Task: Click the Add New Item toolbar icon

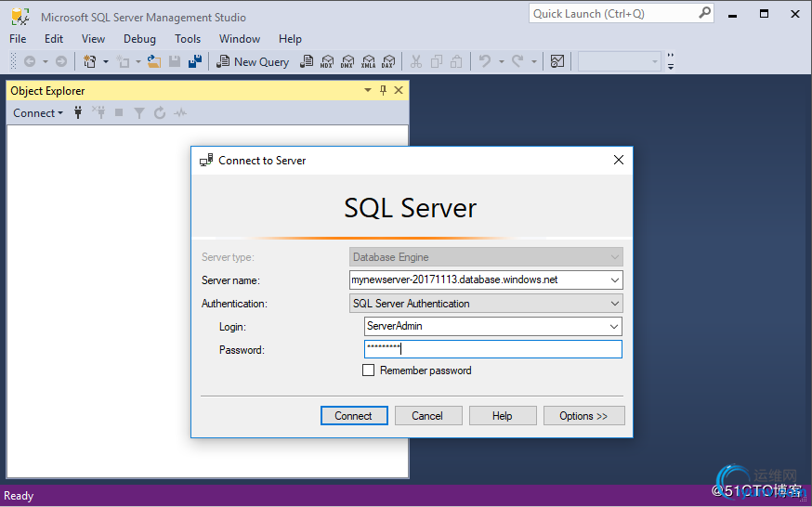Action: pos(123,61)
